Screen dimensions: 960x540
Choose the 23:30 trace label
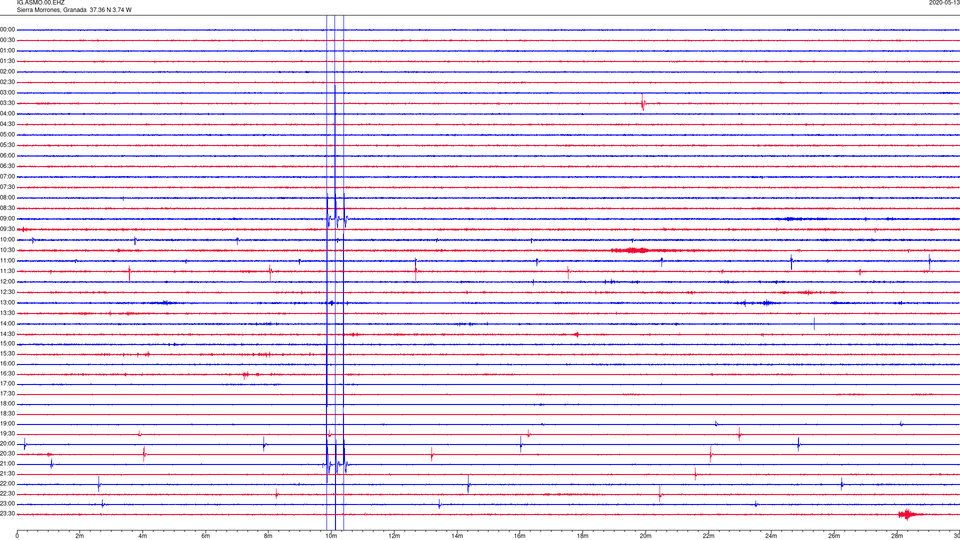[x=7, y=514]
